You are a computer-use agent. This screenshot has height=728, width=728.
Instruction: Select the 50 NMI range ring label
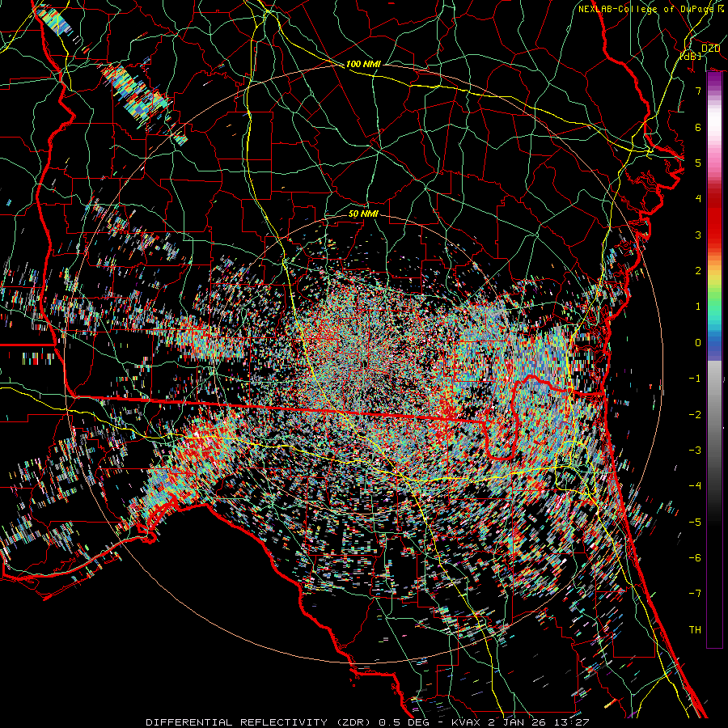363,214
